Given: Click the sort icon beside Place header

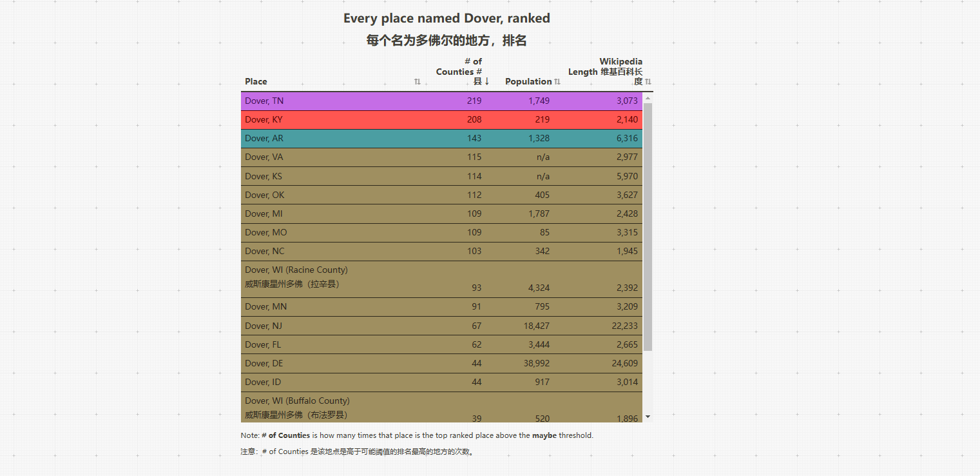Looking at the screenshot, I should 418,81.
